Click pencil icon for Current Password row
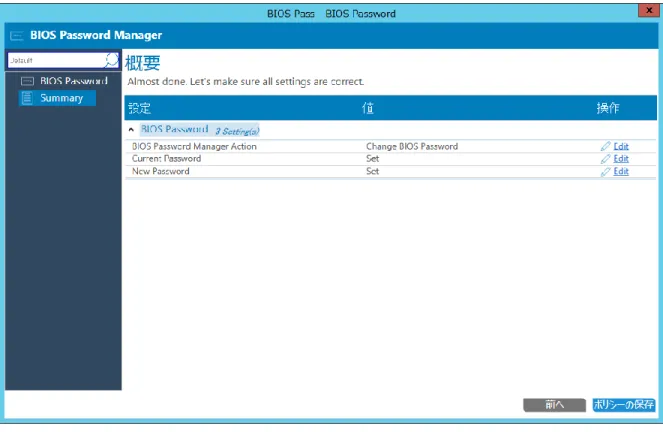The image size is (663, 432). click(605, 159)
